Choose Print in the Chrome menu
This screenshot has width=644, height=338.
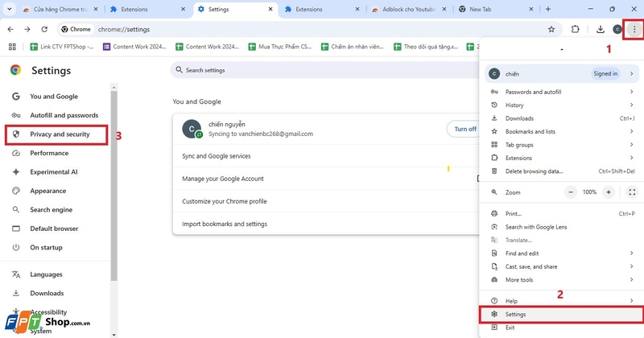point(561,213)
